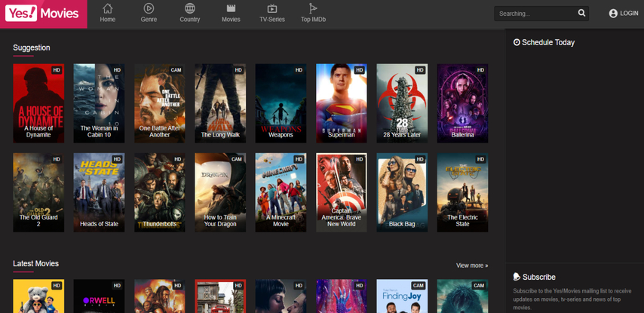Image resolution: width=644 pixels, height=313 pixels.
Task: Open A House of Dynamite poster
Action: [x=38, y=103]
